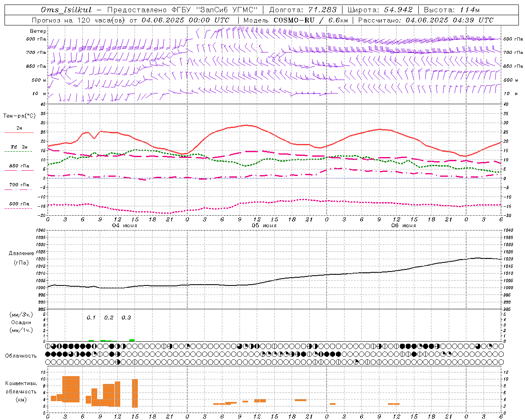525x420 pixels.
Task: Click the Облачность cloud cover label
Action: coord(21,356)
